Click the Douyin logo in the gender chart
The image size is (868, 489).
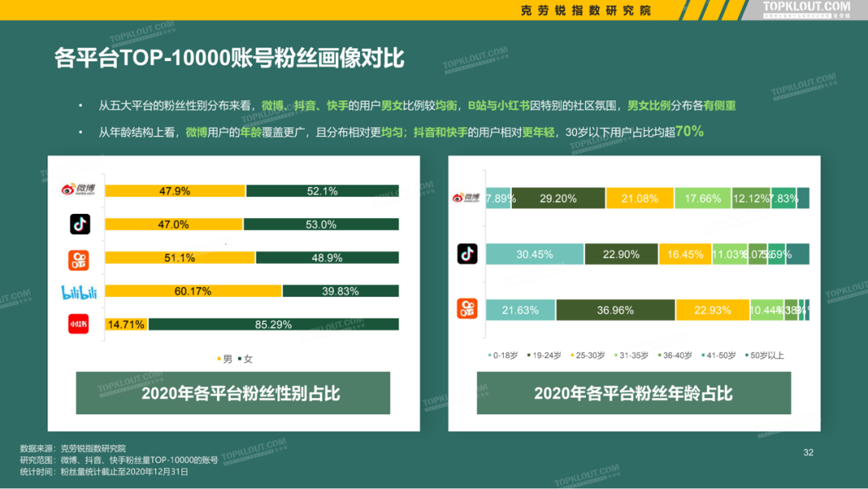[x=80, y=224]
